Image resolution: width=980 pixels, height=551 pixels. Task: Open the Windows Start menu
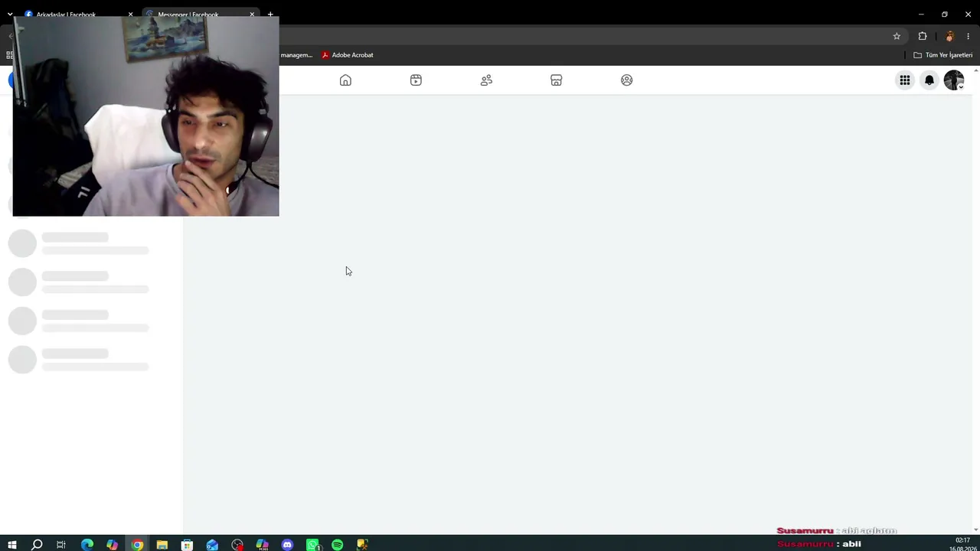pyautogui.click(x=11, y=545)
